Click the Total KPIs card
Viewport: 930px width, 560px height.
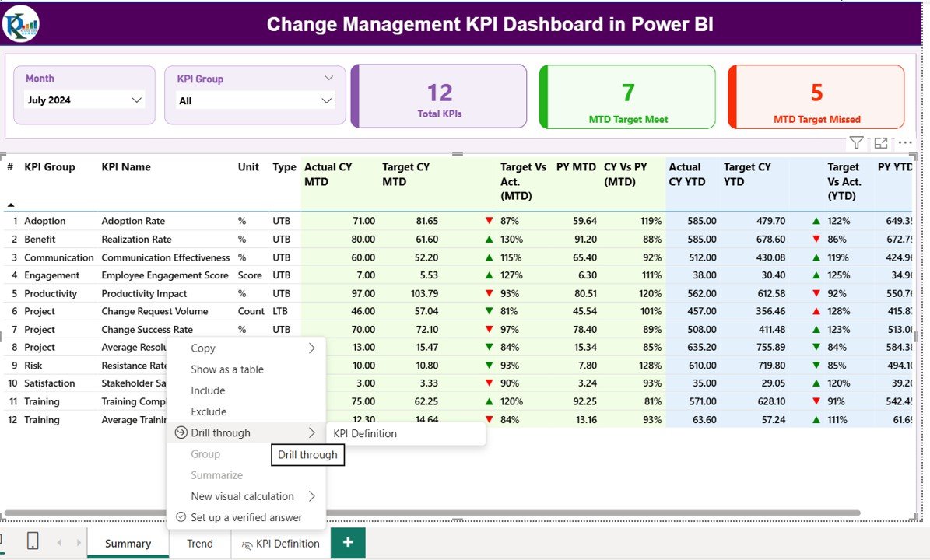[x=440, y=96]
